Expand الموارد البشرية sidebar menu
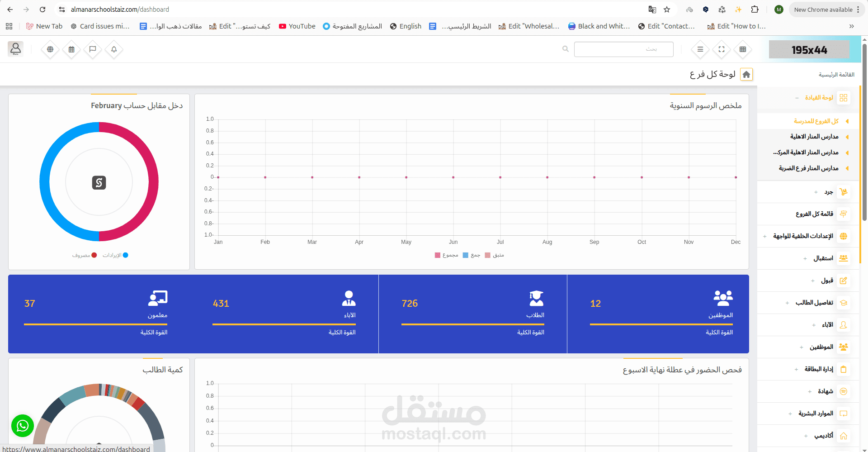 click(790, 414)
